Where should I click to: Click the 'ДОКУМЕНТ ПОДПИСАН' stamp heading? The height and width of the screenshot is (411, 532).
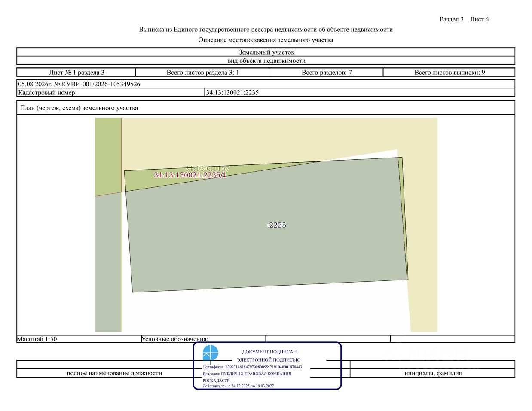pyautogui.click(x=269, y=352)
